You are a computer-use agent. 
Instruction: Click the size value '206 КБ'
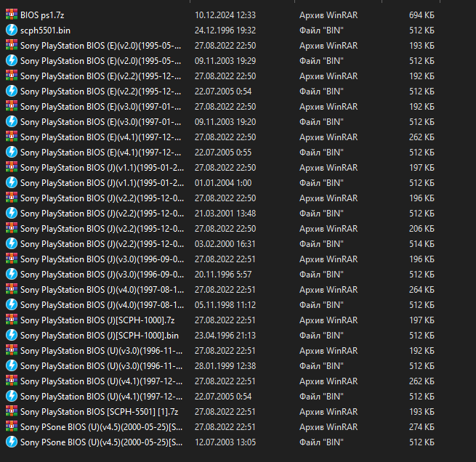pyautogui.click(x=421, y=228)
